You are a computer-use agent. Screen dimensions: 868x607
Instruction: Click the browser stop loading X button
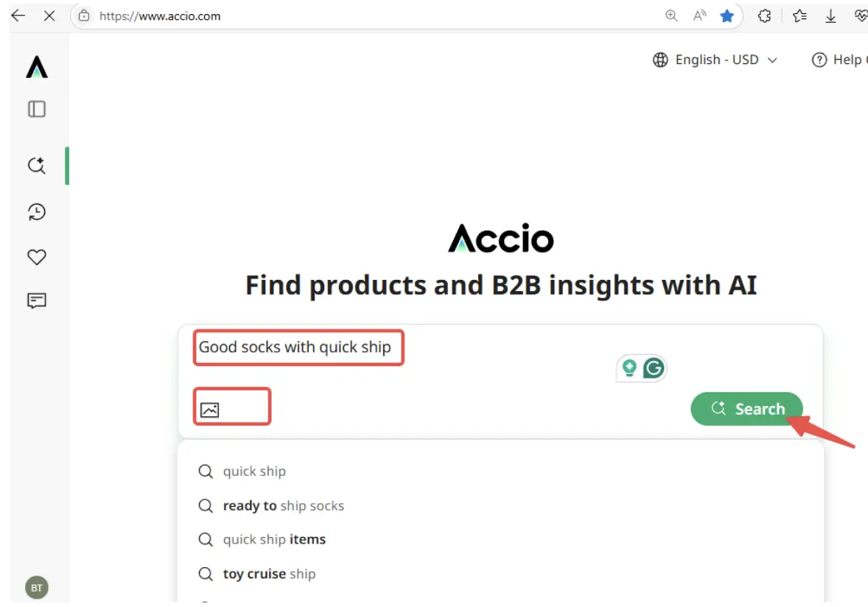tap(49, 16)
